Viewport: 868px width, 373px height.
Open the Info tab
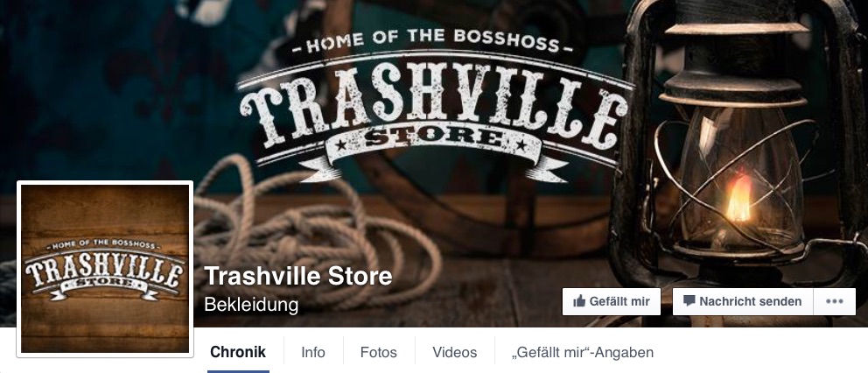(312, 353)
